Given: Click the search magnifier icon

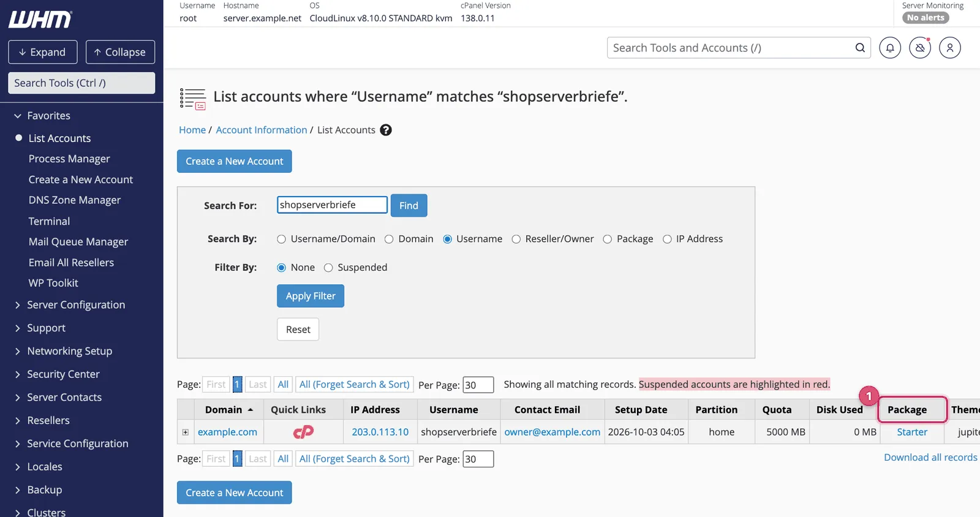Looking at the screenshot, I should pos(860,48).
